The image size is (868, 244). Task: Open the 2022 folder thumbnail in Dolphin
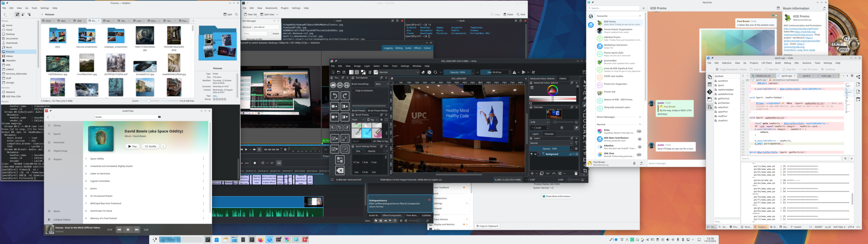tap(57, 36)
